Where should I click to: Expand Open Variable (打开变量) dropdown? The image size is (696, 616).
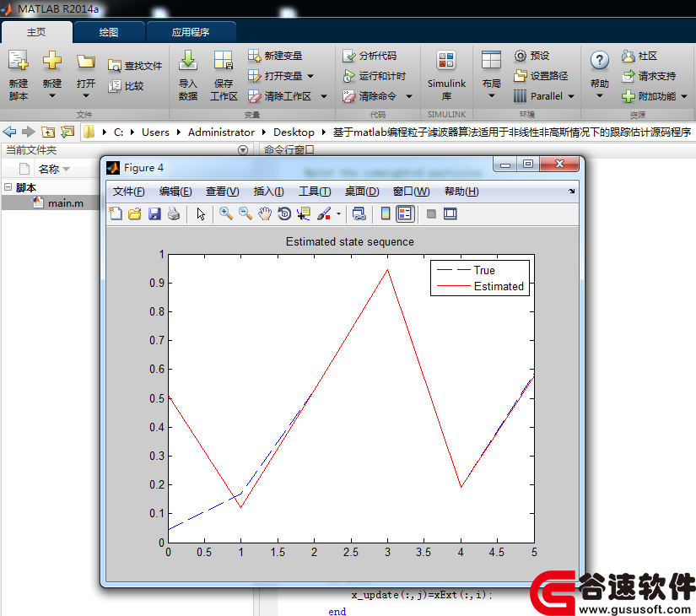click(x=310, y=76)
